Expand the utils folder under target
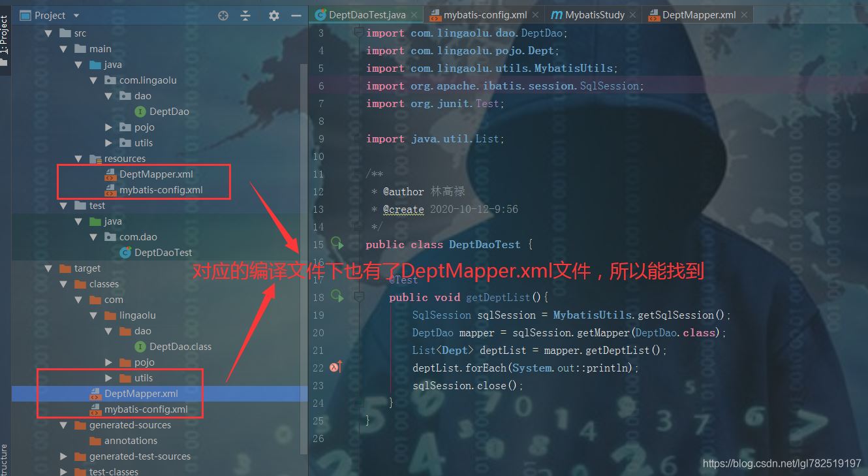The image size is (868, 476). click(x=109, y=378)
